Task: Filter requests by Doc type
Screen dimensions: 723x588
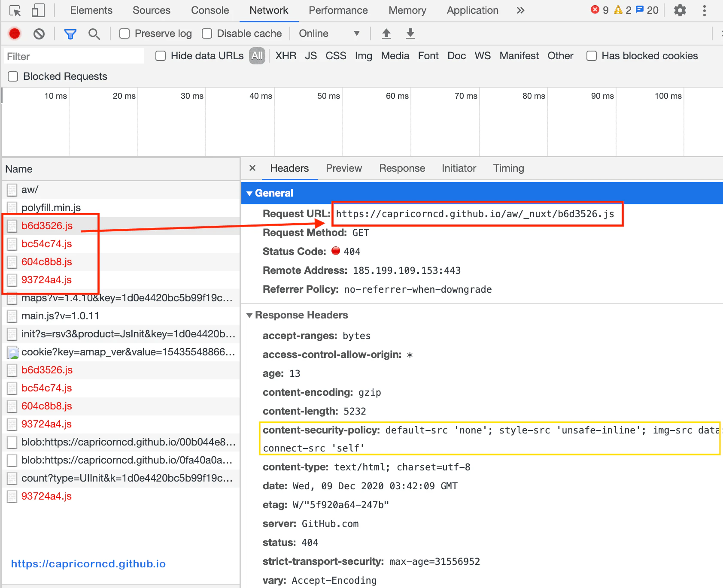Action: 457,56
